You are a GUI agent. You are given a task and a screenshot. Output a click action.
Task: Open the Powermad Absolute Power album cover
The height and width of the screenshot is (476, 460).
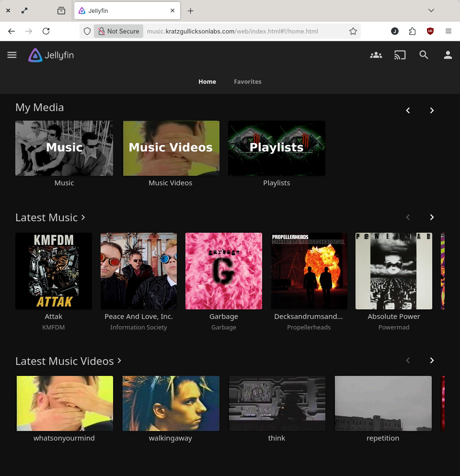click(x=394, y=271)
